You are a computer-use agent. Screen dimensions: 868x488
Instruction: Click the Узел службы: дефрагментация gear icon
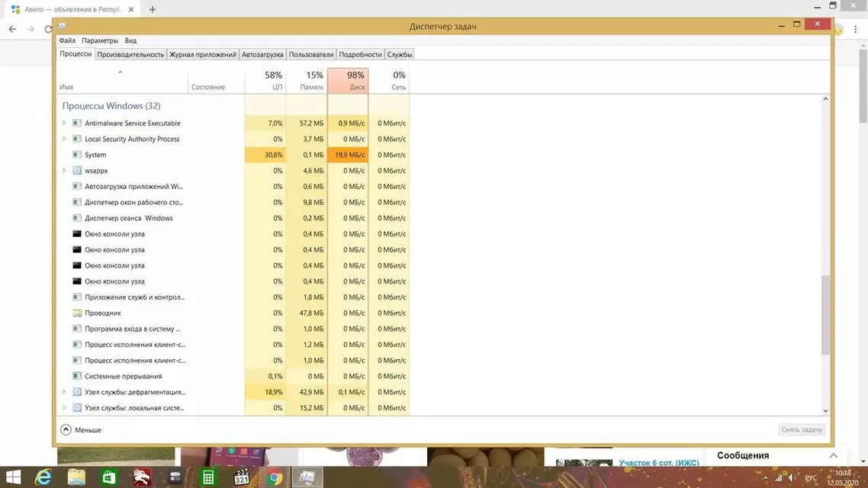click(77, 392)
